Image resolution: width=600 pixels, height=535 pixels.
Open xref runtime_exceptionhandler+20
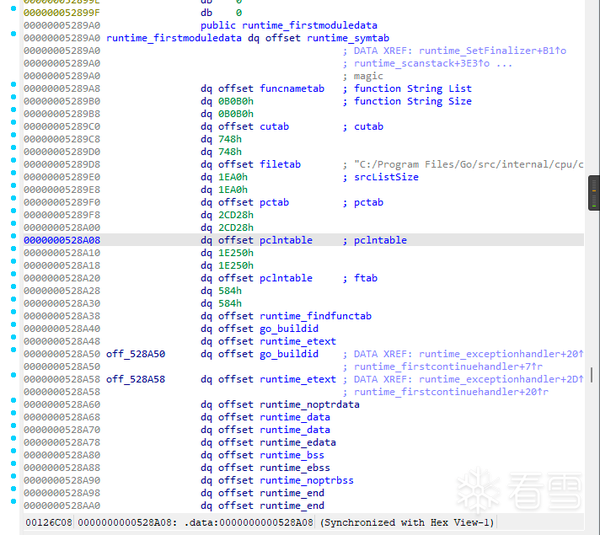(x=501, y=354)
